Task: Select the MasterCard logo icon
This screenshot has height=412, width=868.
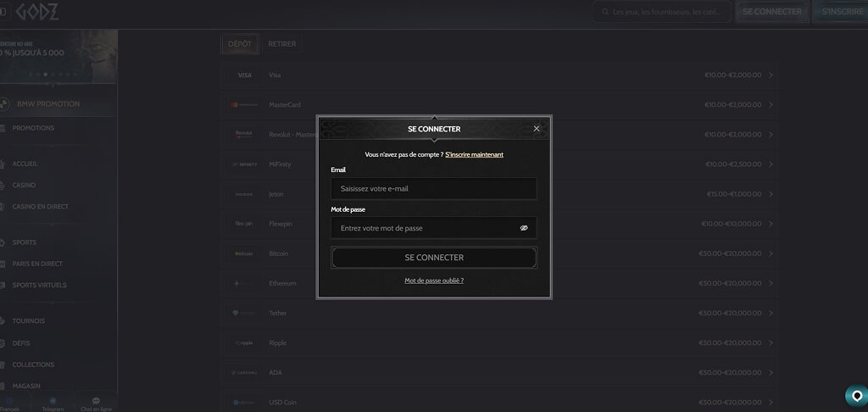Action: 244,104
